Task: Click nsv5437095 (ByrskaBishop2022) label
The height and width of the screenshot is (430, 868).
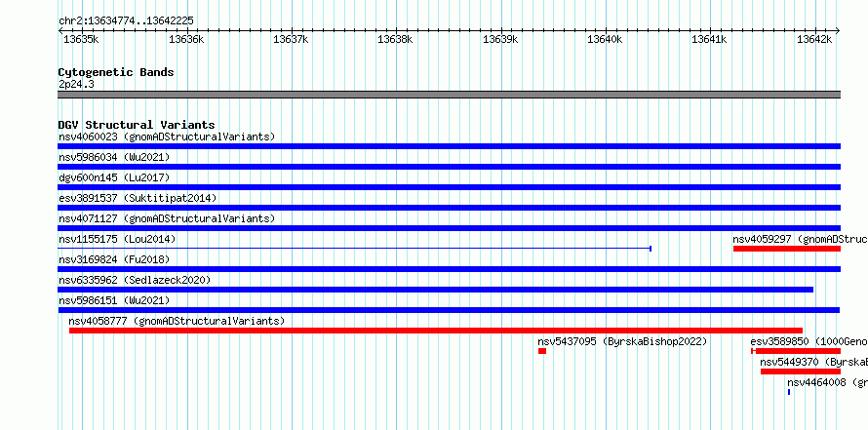Action: coord(622,341)
